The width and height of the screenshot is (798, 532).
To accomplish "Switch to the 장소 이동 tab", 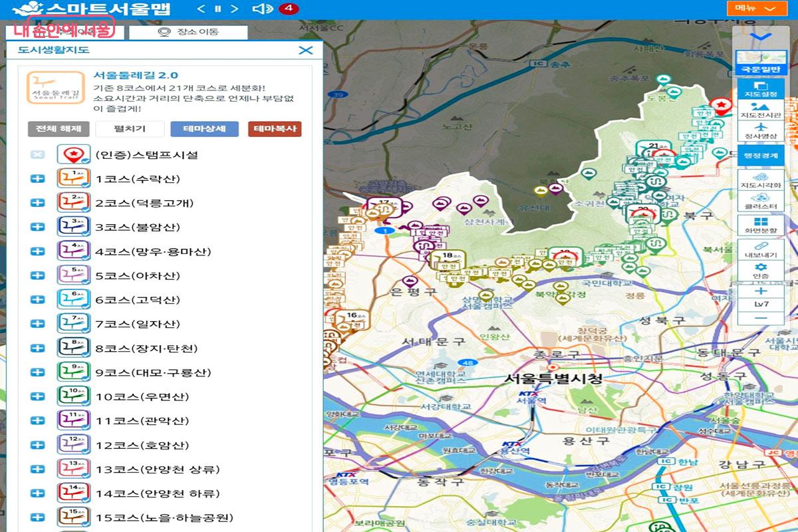I will [188, 32].
